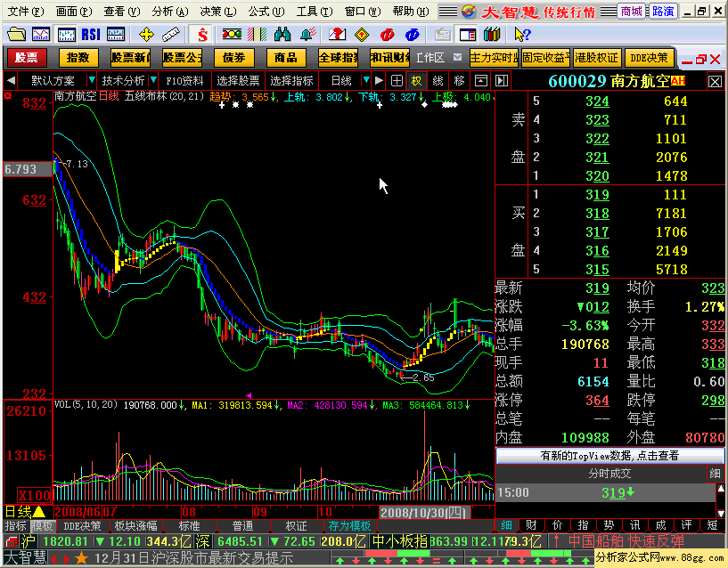
Task: Switch to the DDE决策 bottom tab
Action: pyautogui.click(x=82, y=526)
